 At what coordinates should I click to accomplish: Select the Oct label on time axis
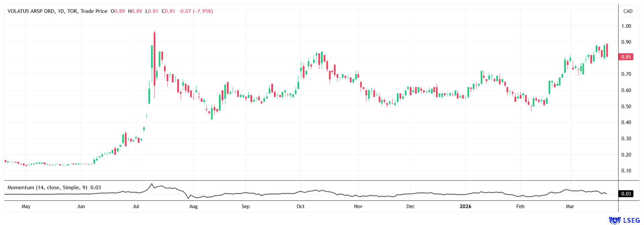301,206
